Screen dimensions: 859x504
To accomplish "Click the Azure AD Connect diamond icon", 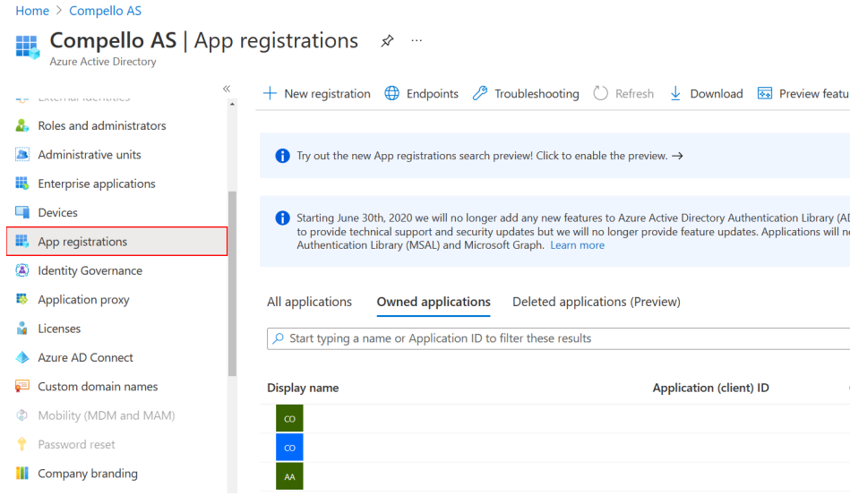I will [21, 357].
